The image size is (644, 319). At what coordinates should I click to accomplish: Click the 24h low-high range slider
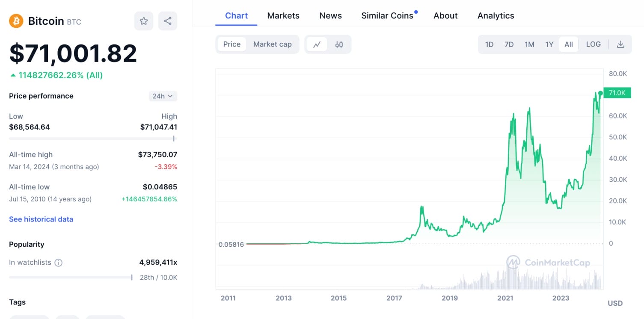coord(93,139)
